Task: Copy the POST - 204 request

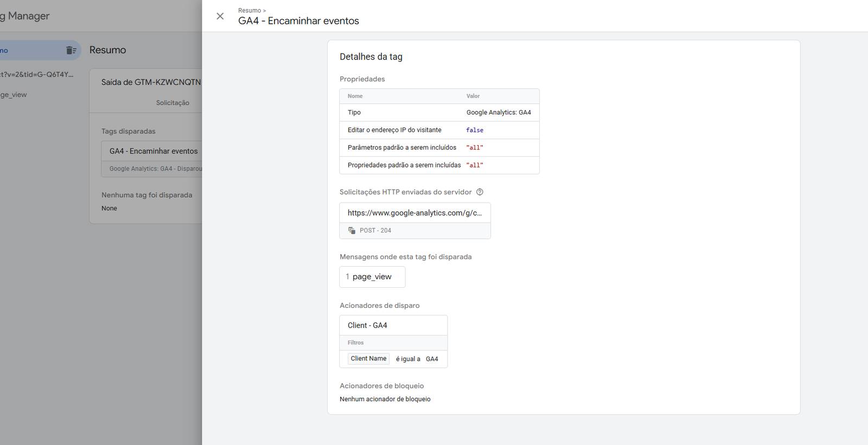Action: tap(352, 230)
